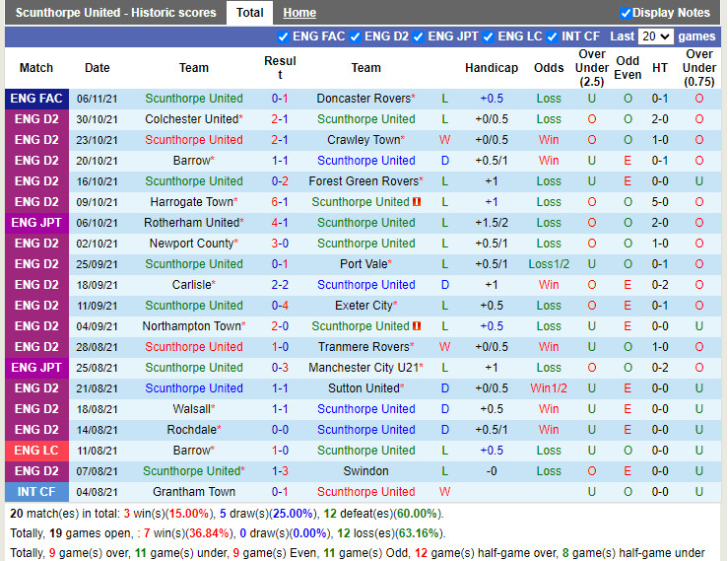Click ENG LC league badge in Barrow row
728x561 pixels.
(36, 451)
